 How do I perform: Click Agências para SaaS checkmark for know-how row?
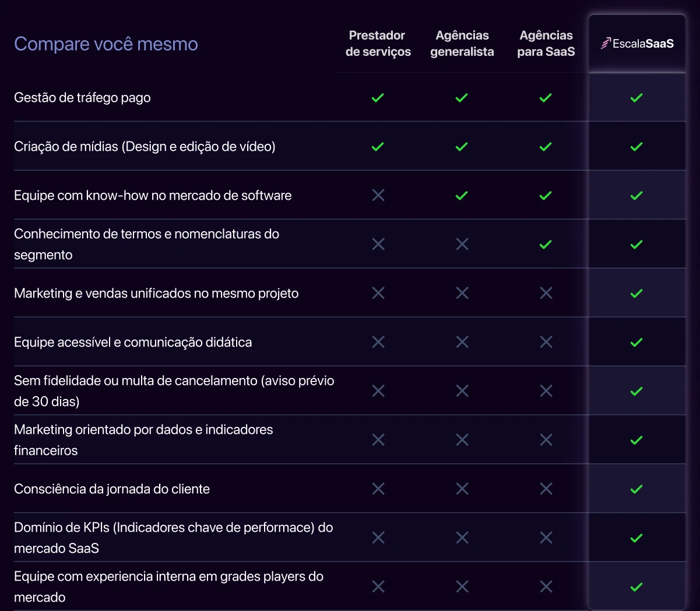coord(546,196)
